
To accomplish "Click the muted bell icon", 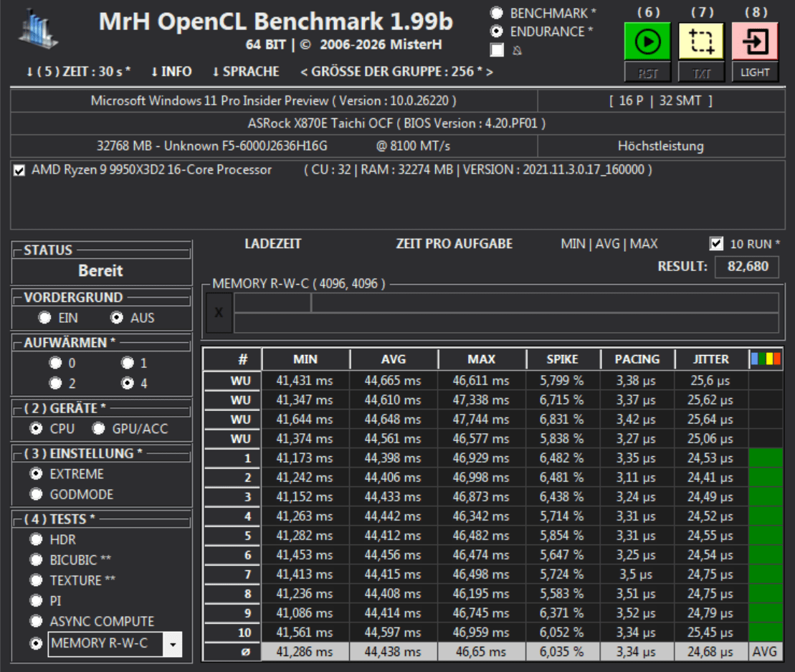I will [517, 50].
